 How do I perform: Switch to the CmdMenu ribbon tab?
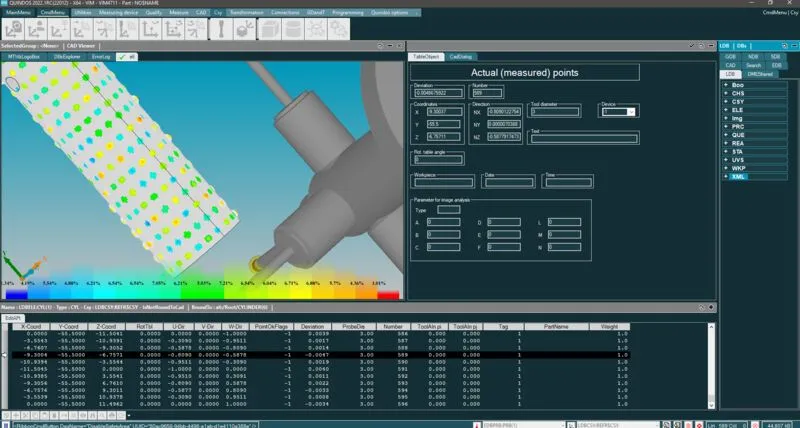(53, 12)
